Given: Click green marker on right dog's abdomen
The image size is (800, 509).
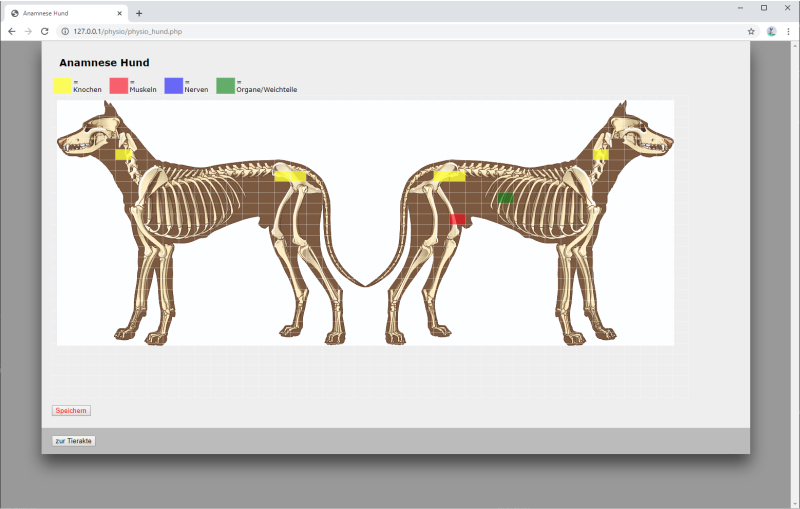Looking at the screenshot, I should (506, 198).
